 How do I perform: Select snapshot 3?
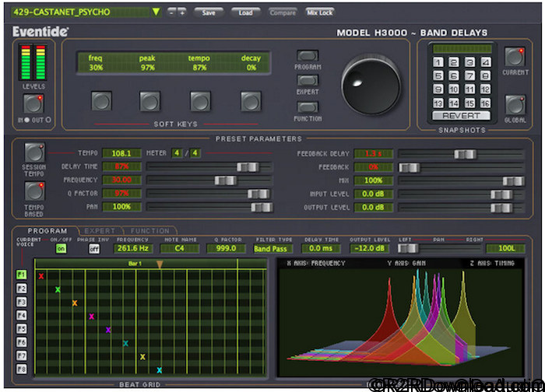click(x=469, y=62)
